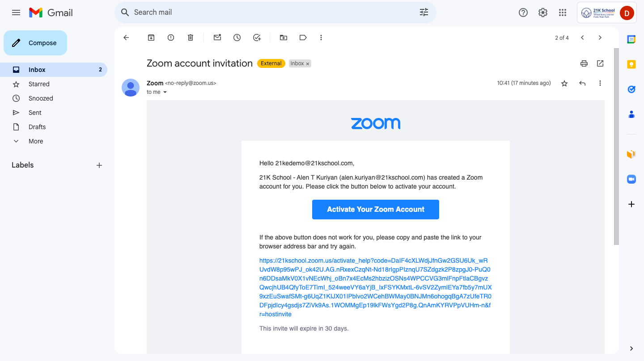Report email as spam

(171, 38)
